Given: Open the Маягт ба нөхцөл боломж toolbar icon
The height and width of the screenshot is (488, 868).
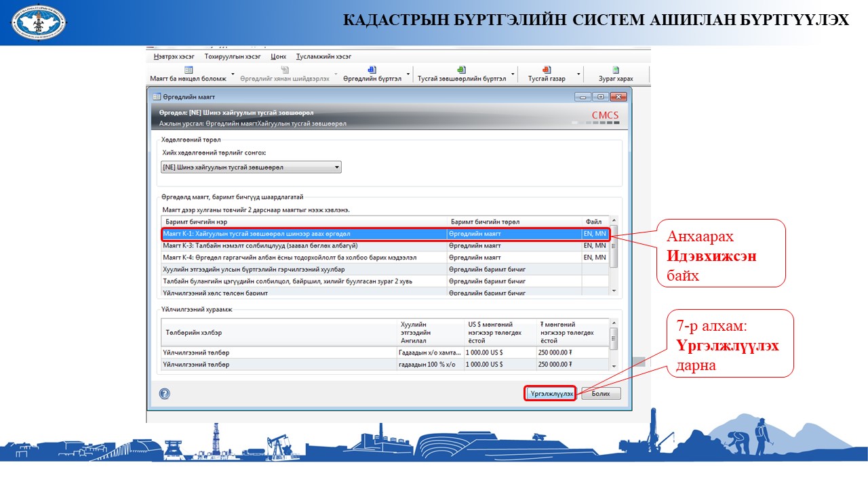Looking at the screenshot, I should 189,70.
